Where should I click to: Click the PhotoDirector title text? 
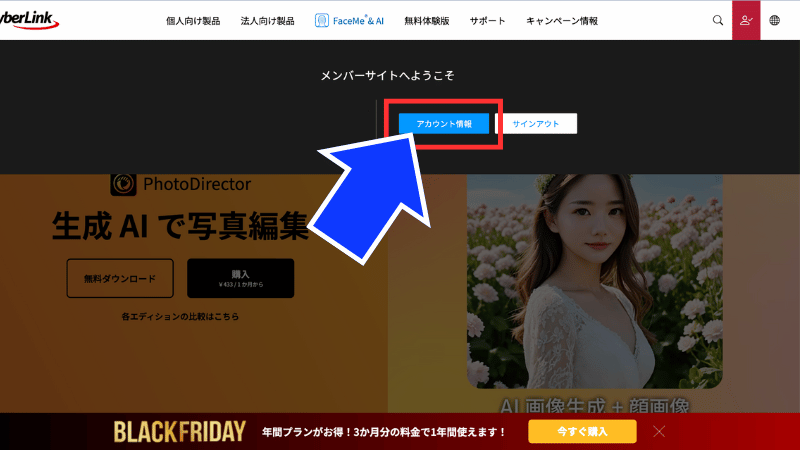click(197, 184)
